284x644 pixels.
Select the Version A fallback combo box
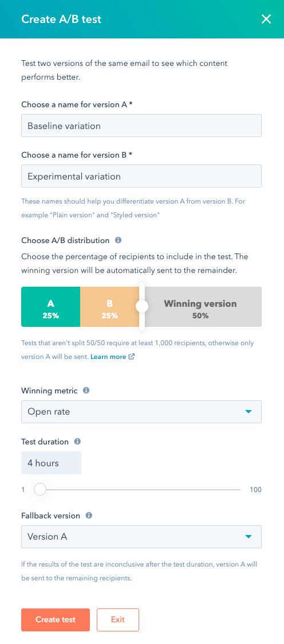[x=141, y=536]
